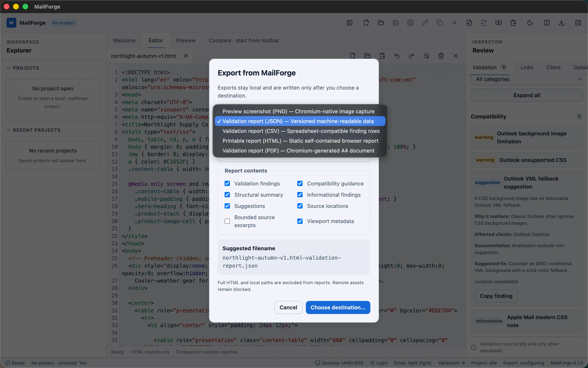Click the single save disk icon
Viewport: 588px width, 368px height.
coord(395,23)
